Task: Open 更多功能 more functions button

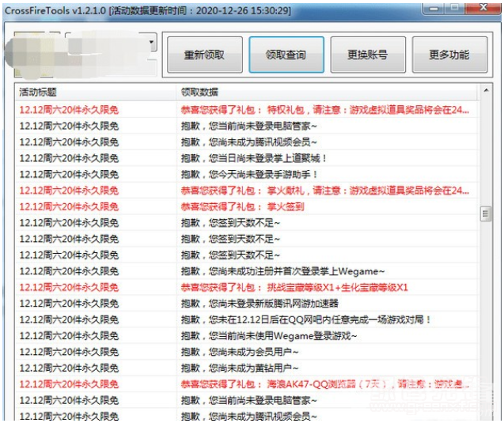Action: (449, 55)
